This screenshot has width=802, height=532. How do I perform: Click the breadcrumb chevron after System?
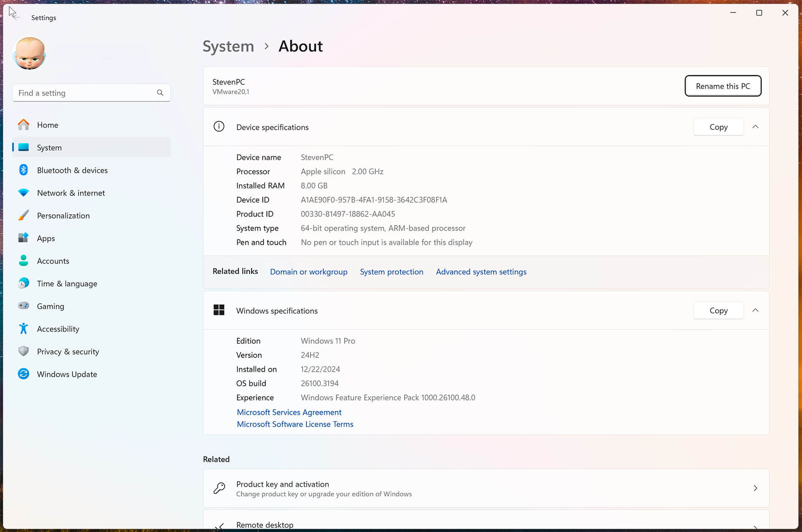click(266, 46)
